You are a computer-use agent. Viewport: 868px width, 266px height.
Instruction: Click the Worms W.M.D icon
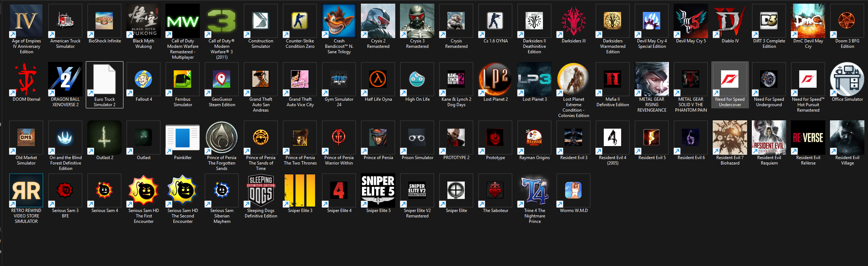573,191
